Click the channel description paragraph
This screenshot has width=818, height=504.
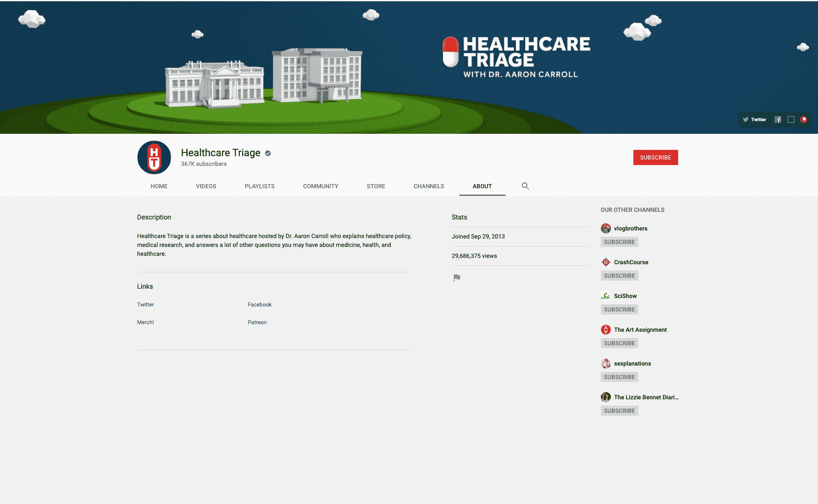click(274, 245)
